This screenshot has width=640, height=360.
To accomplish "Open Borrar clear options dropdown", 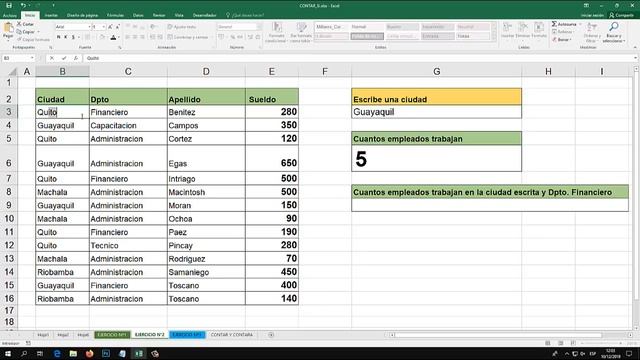I will [562, 40].
